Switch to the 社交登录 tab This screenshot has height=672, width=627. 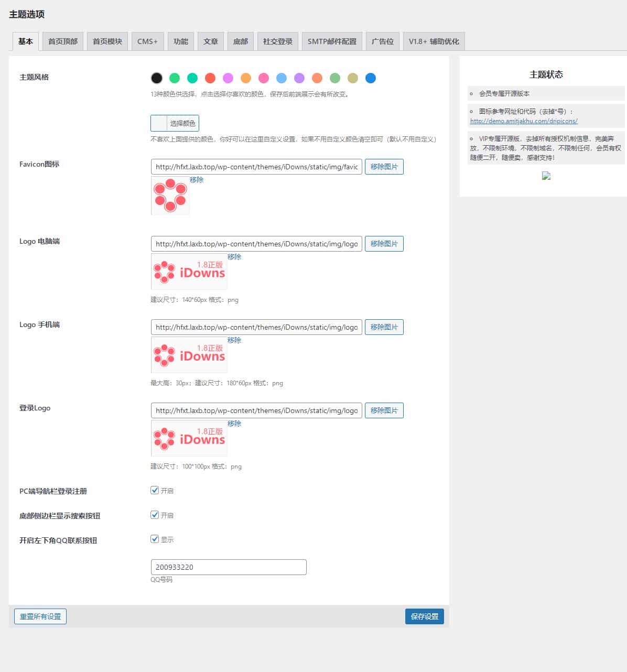[277, 41]
